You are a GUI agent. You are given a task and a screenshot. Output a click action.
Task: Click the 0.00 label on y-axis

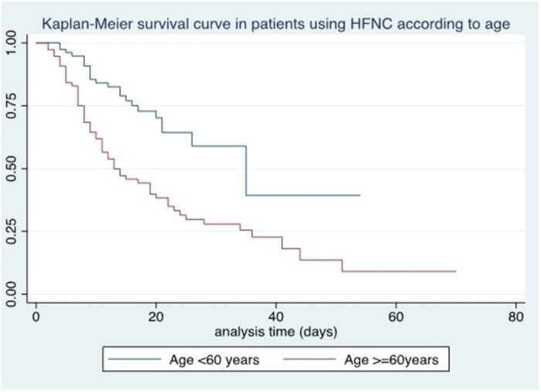pyautogui.click(x=11, y=294)
